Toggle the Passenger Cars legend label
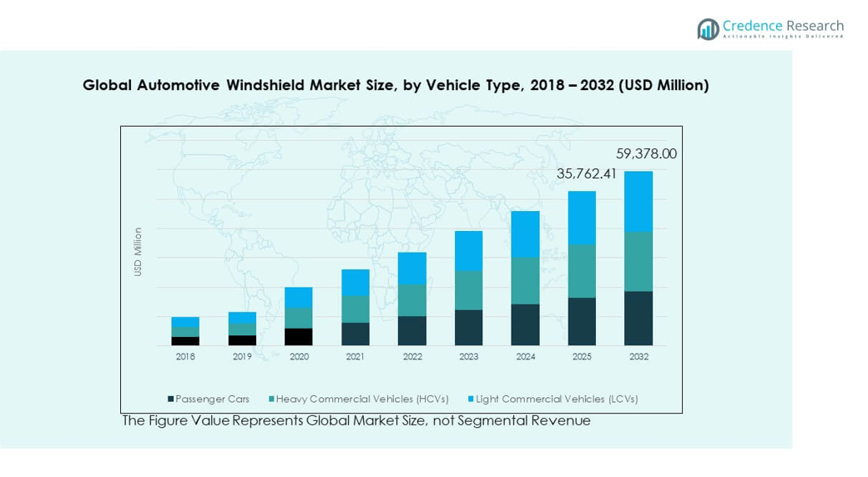The image size is (868, 477). pos(212,399)
